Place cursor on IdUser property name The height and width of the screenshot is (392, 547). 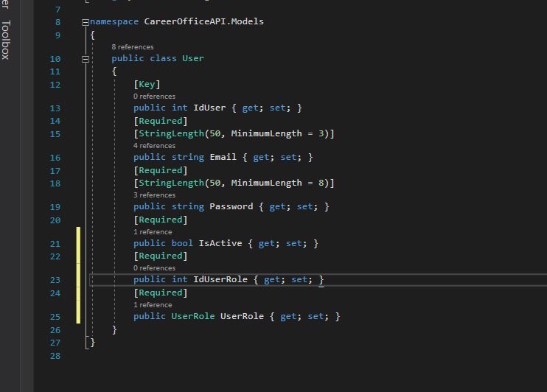[x=209, y=108]
